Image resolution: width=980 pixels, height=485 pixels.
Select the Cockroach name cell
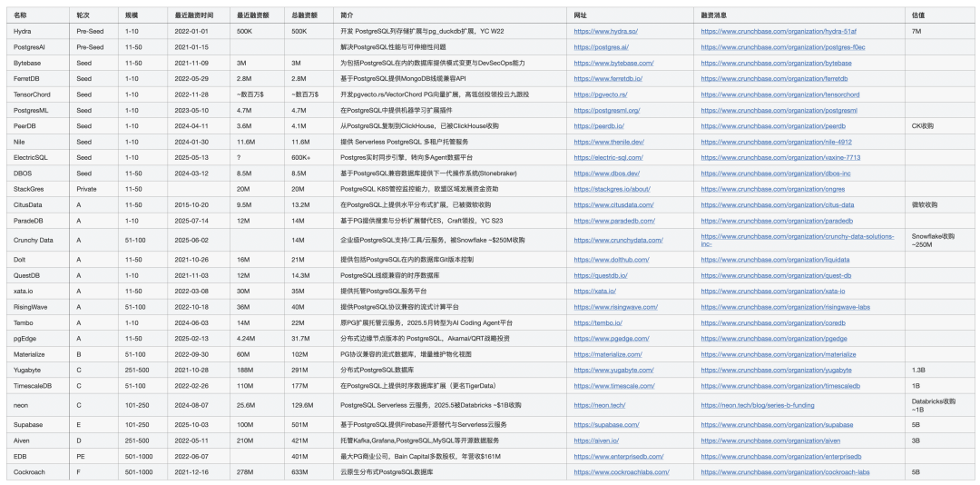pyautogui.click(x=37, y=472)
